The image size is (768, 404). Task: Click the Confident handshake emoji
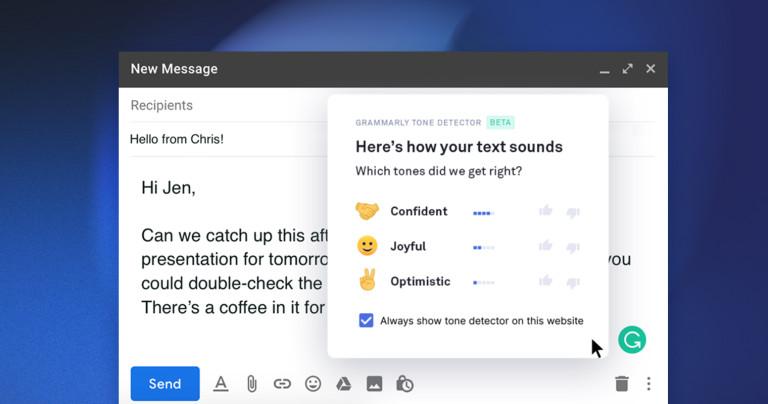coord(367,211)
